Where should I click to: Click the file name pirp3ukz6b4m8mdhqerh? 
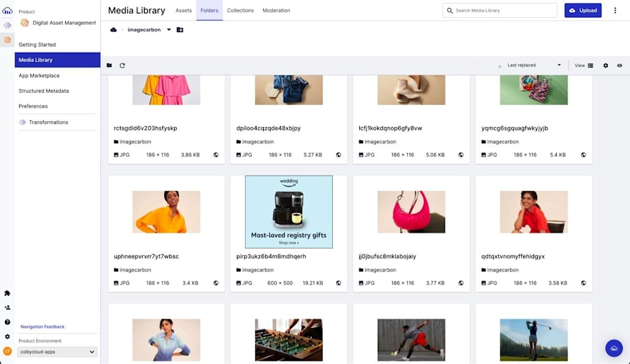tap(271, 256)
